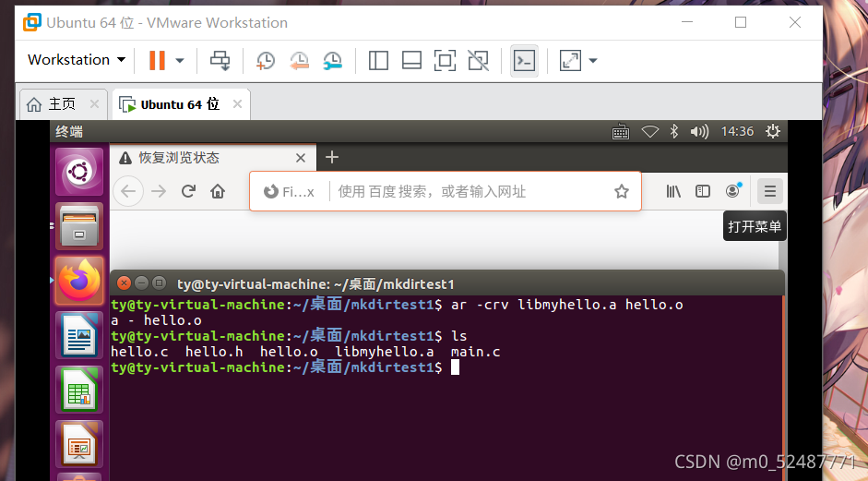Image resolution: width=868 pixels, height=481 pixels.
Task: Open the snapshot manager icon
Action: (333, 60)
